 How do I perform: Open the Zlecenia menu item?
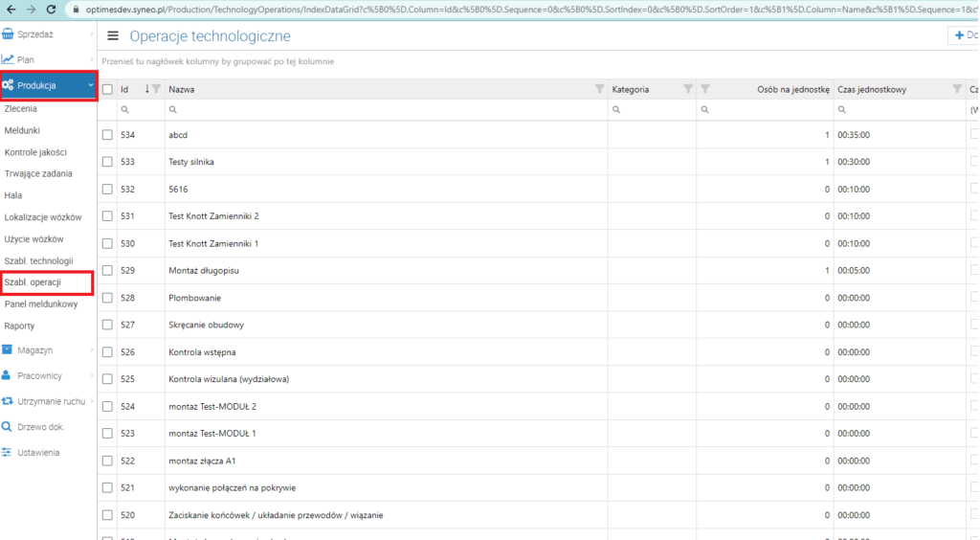tap(21, 109)
